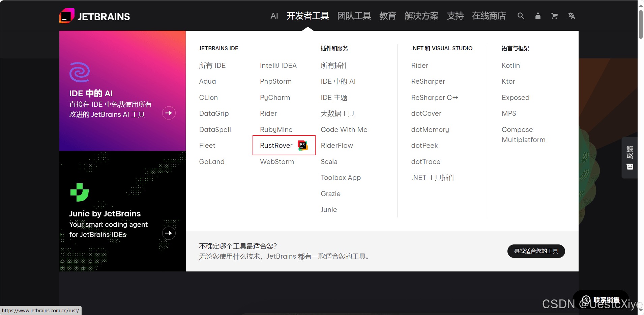The height and width of the screenshot is (315, 644).
Task: Open the Fleet link
Action: pyautogui.click(x=207, y=146)
